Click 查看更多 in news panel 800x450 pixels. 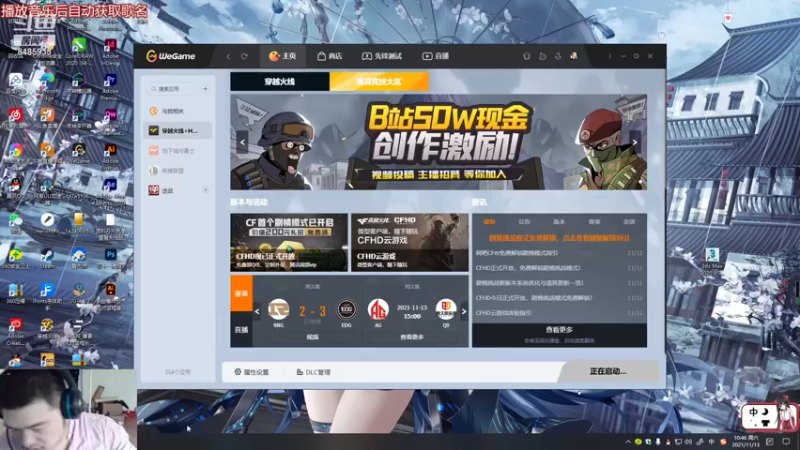(x=559, y=330)
